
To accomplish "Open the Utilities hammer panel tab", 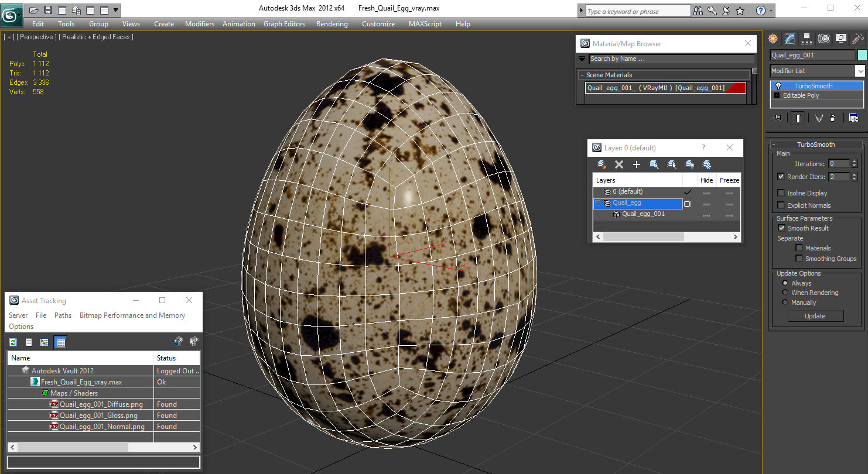I will pyautogui.click(x=857, y=39).
